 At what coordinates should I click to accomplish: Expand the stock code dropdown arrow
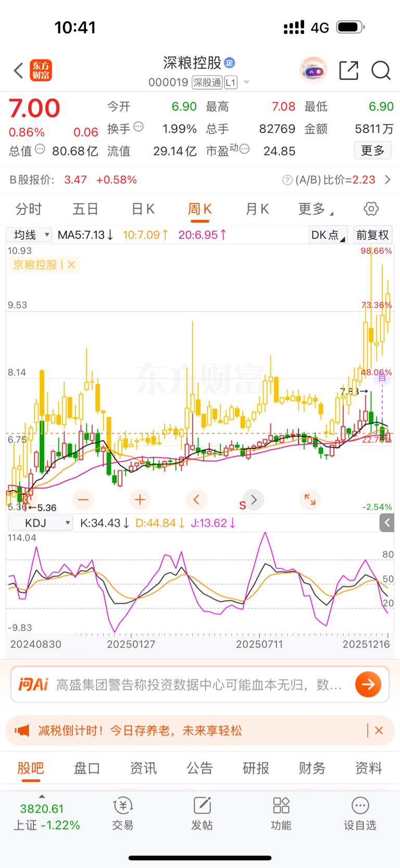tap(246, 82)
